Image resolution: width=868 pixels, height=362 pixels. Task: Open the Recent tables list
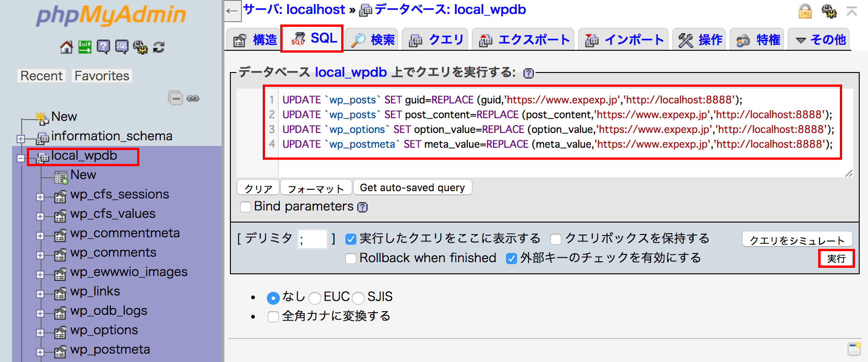[42, 76]
